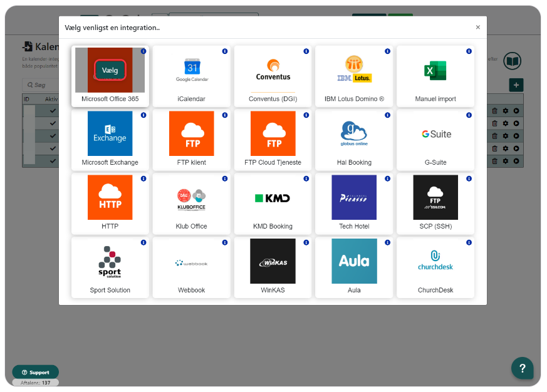Open info icon on Webbook tile
This screenshot has width=547, height=392.
(225, 242)
